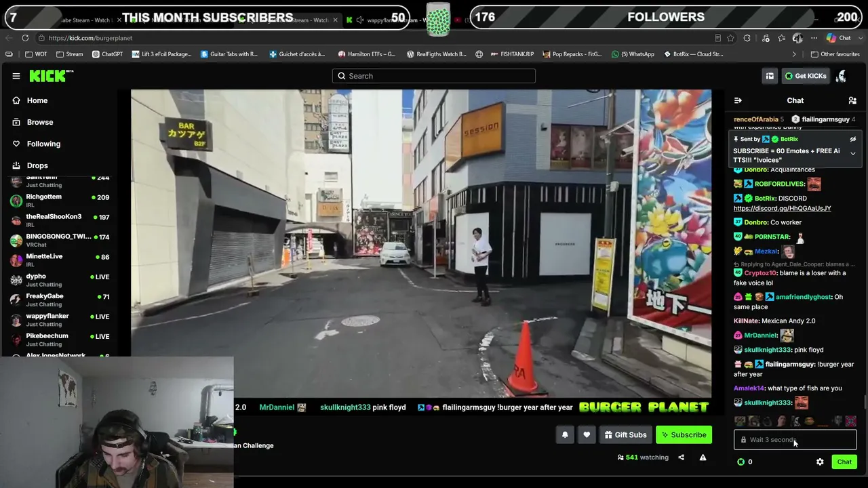Open chat settings gear
The height and width of the screenshot is (488, 868).
[x=820, y=462]
